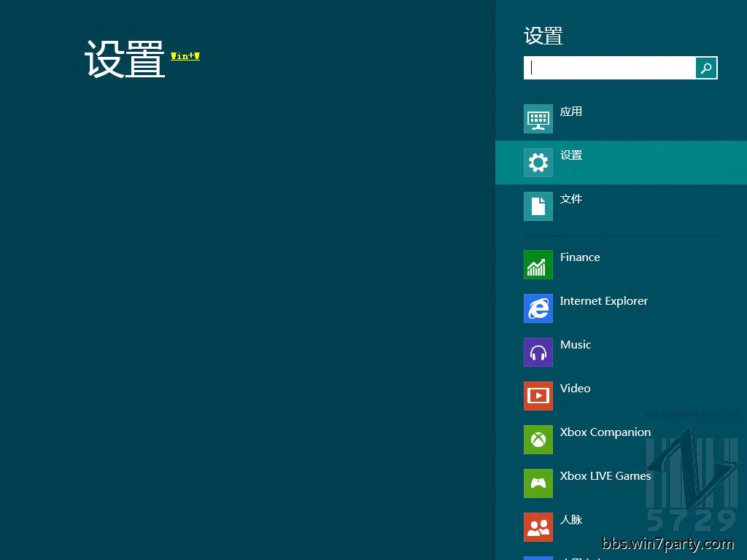Viewport: 747px width, 560px height.
Task: Open the Finance chart icon
Action: pyautogui.click(x=538, y=264)
